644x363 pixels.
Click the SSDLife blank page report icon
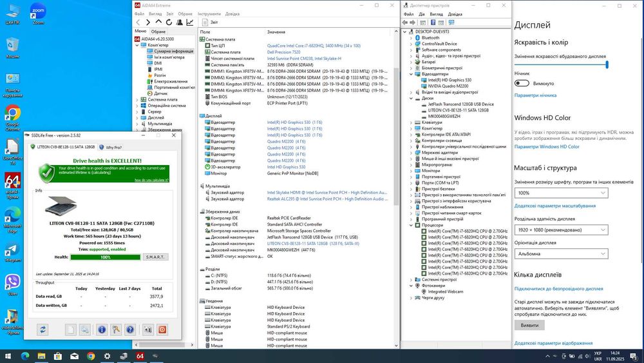tap(71, 329)
